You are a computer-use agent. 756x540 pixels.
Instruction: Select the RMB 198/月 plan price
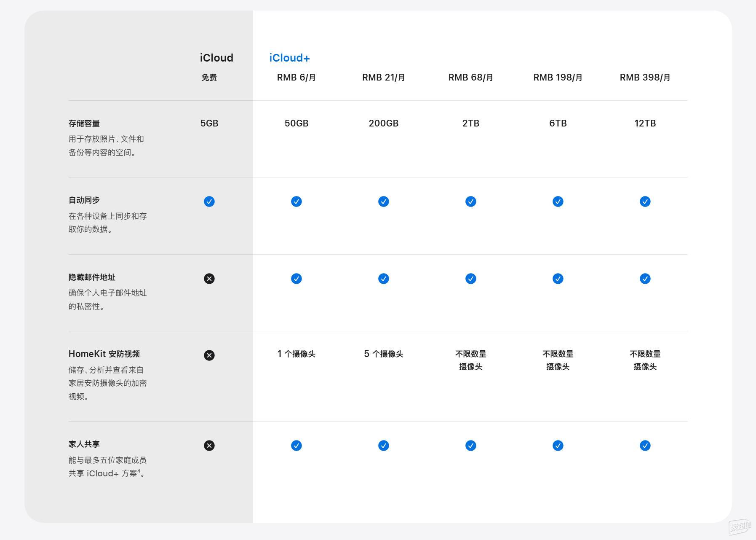click(558, 77)
